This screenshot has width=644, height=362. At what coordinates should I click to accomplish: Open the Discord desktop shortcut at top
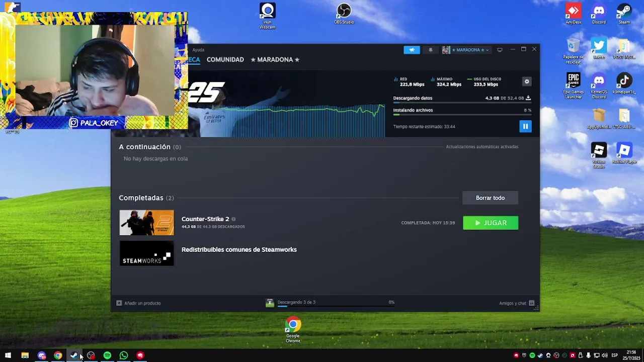[x=599, y=14]
